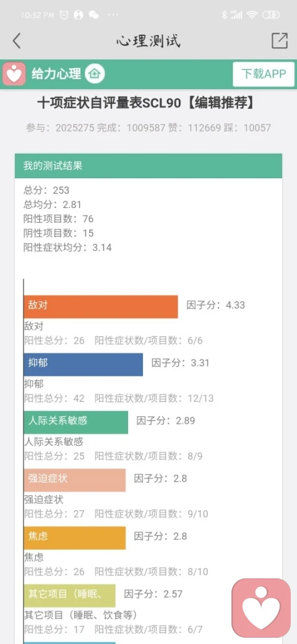Tap the battery indicator in status bar

click(271, 15)
